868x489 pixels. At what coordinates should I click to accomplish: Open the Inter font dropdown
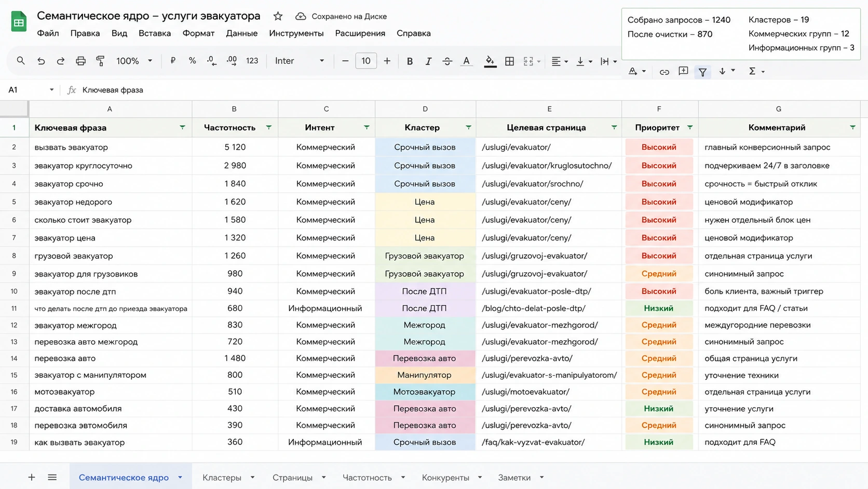[300, 61]
